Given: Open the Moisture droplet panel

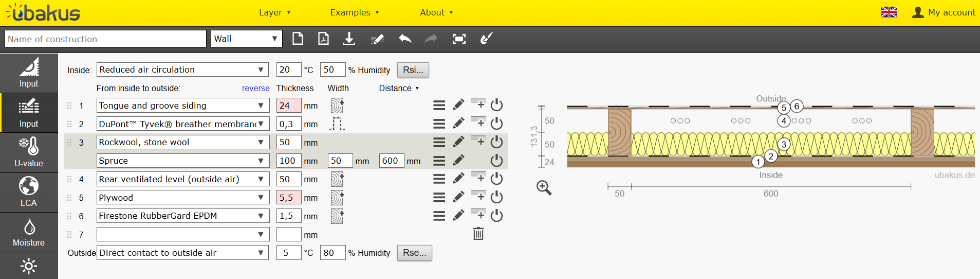Looking at the screenshot, I should pos(29,232).
